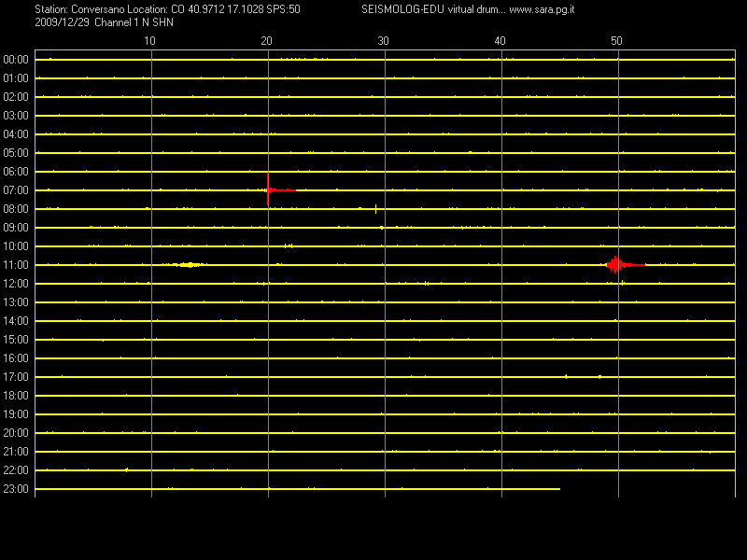Click the yellow disturbance on the 11:00 trace

point(190,265)
